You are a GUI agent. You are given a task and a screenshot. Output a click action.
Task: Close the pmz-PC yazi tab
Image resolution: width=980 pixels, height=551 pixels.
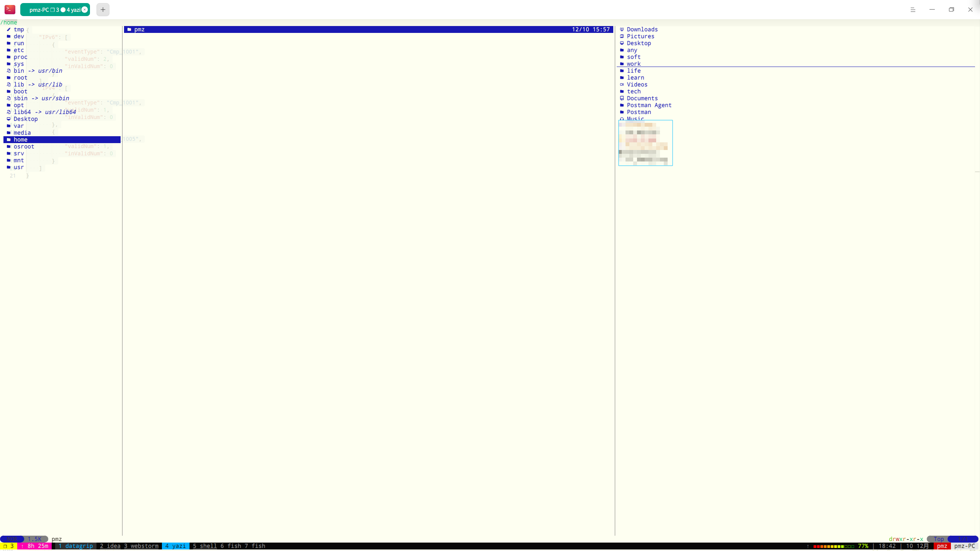[85, 10]
